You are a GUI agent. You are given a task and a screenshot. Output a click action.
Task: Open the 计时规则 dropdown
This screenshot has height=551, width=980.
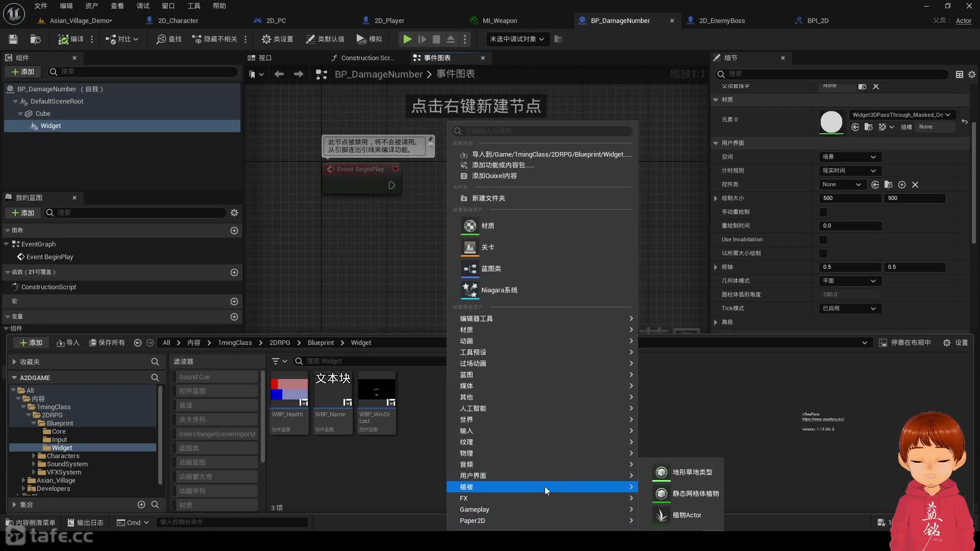850,171
